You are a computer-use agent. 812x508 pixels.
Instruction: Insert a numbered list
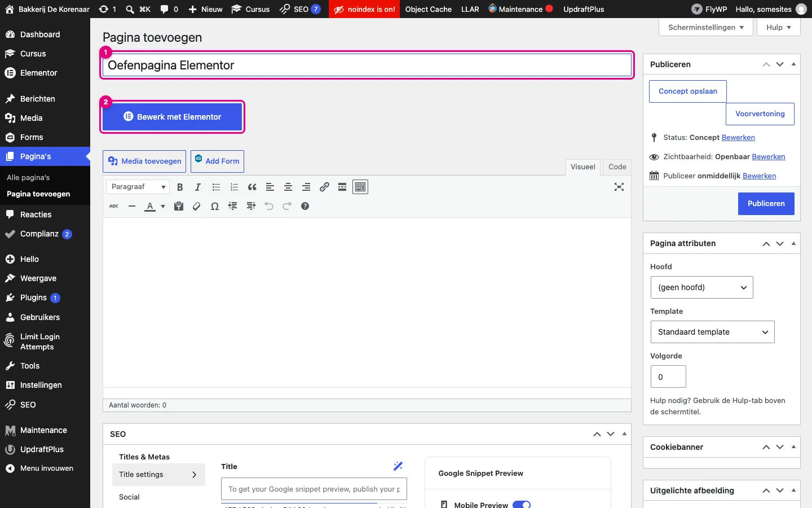pyautogui.click(x=234, y=187)
